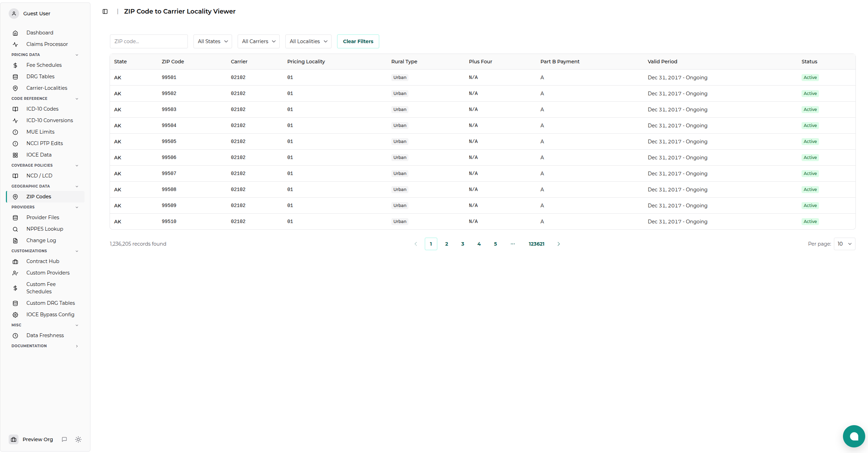
Task: Click the Pricing Locality column header
Action: tap(306, 62)
